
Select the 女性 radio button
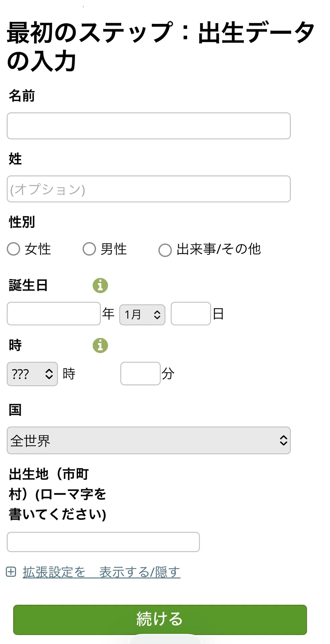(14, 249)
